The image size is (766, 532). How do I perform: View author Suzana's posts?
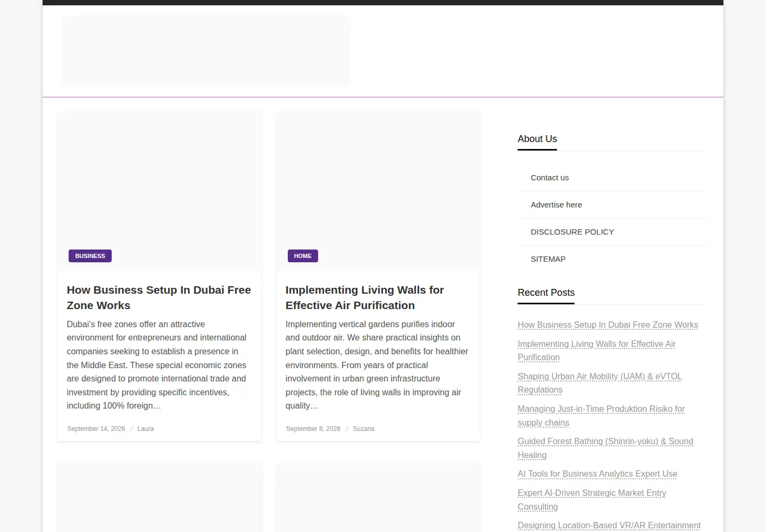[x=363, y=429]
